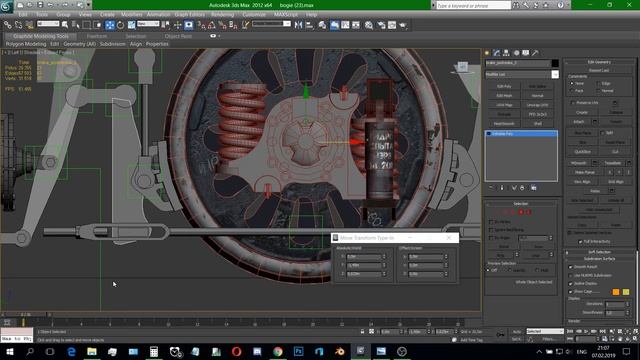The width and height of the screenshot is (640, 360).
Task: Open the Rendering menu
Action: pyautogui.click(x=222, y=14)
